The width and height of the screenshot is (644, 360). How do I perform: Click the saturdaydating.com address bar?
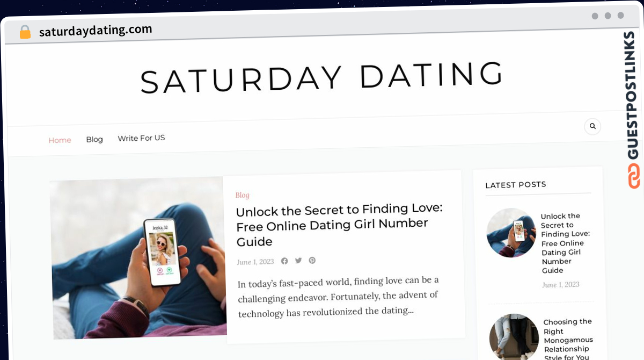[x=96, y=31]
